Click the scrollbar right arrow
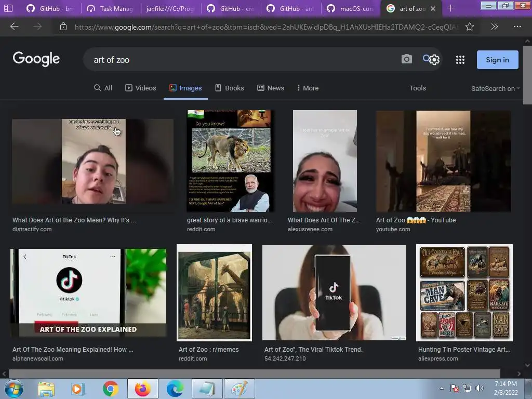Image resolution: width=532 pixels, height=399 pixels. point(519,374)
